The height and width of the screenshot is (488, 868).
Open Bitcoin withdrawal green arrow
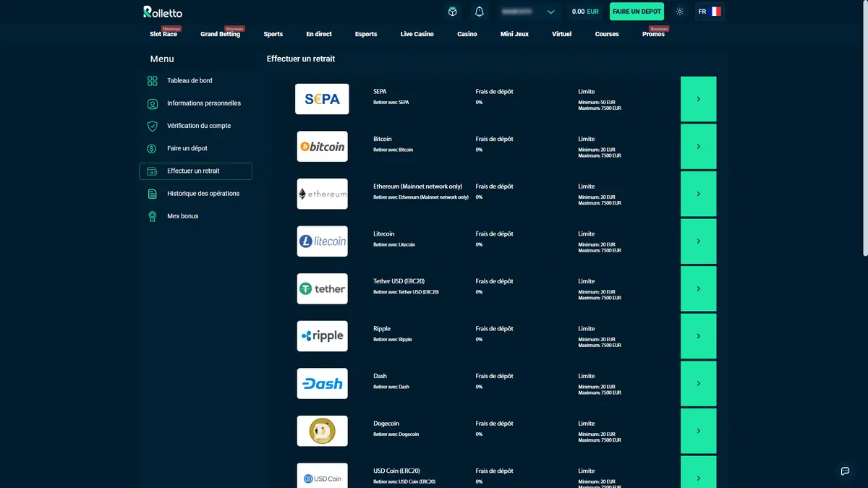point(698,146)
